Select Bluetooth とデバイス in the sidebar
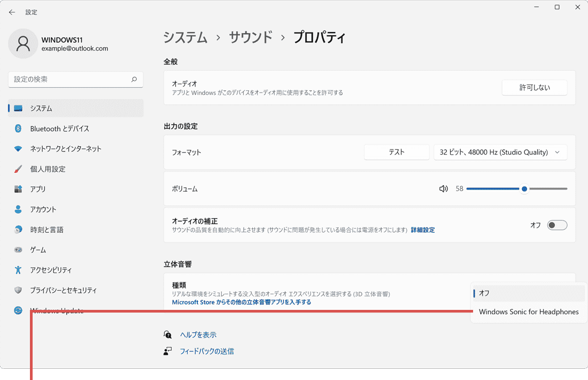Image resolution: width=588 pixels, height=380 pixels. coord(59,128)
